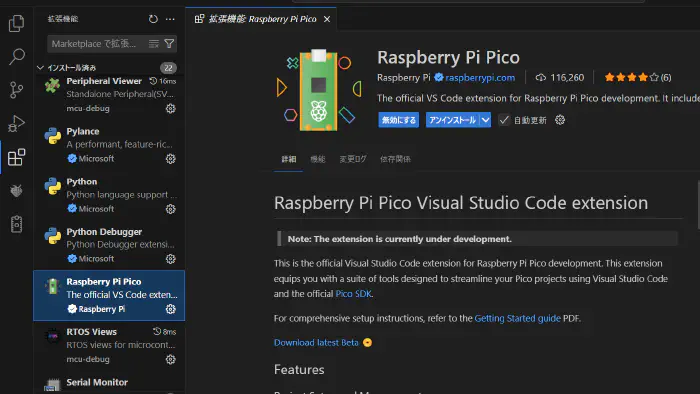Select the Dependencies tab
The image size is (700, 394).
tap(395, 159)
